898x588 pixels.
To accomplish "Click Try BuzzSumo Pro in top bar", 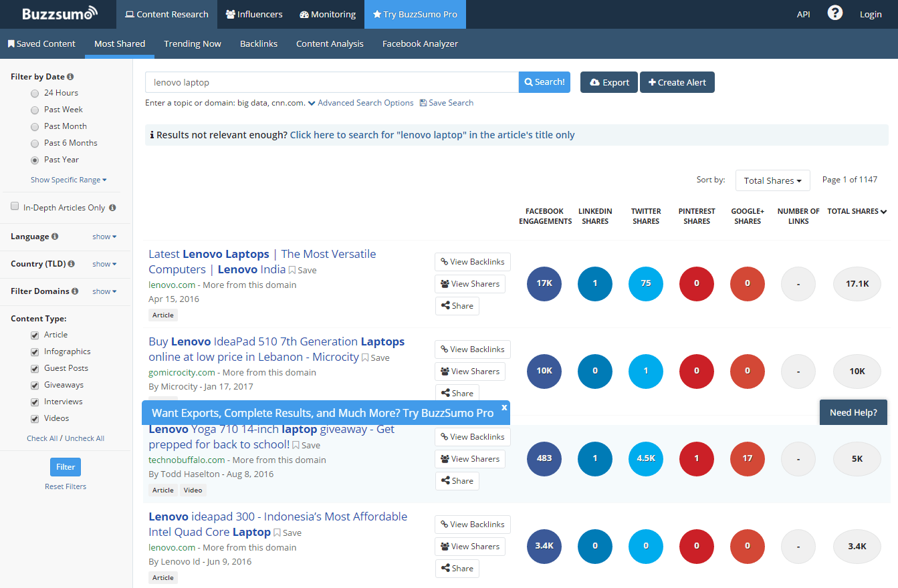I will pyautogui.click(x=415, y=14).
